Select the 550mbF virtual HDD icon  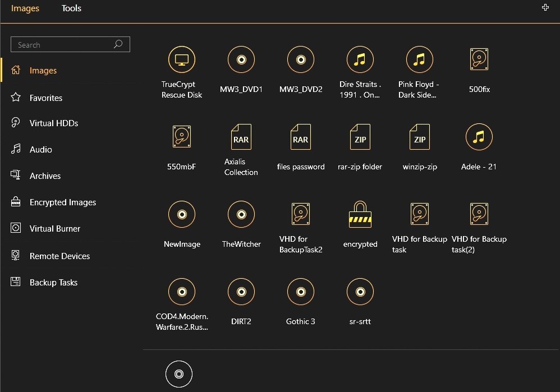[x=182, y=136]
